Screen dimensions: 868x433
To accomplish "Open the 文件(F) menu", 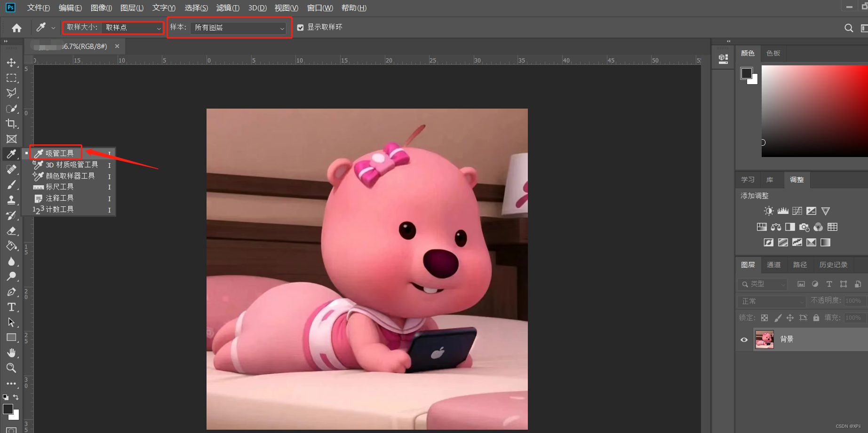I will point(38,8).
